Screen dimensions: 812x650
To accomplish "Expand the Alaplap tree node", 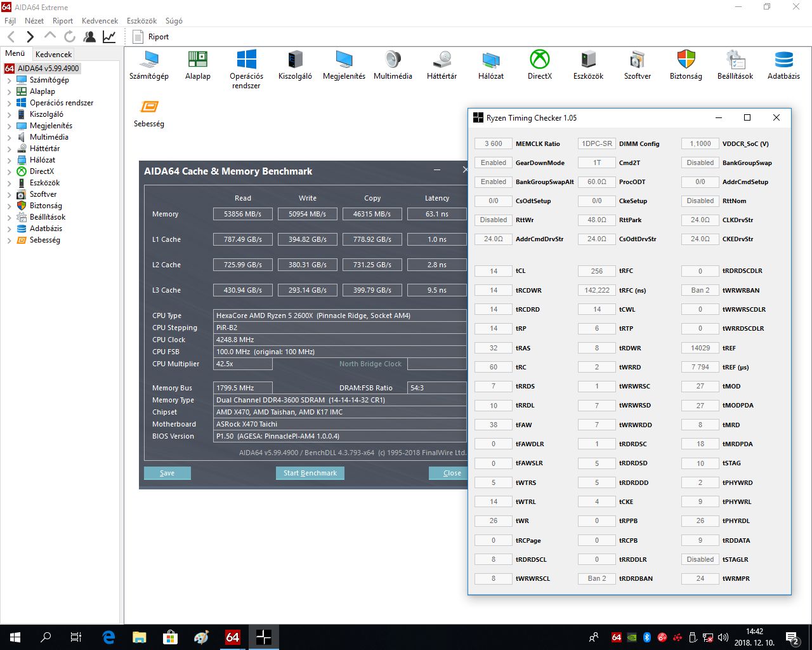I will click(x=9, y=91).
